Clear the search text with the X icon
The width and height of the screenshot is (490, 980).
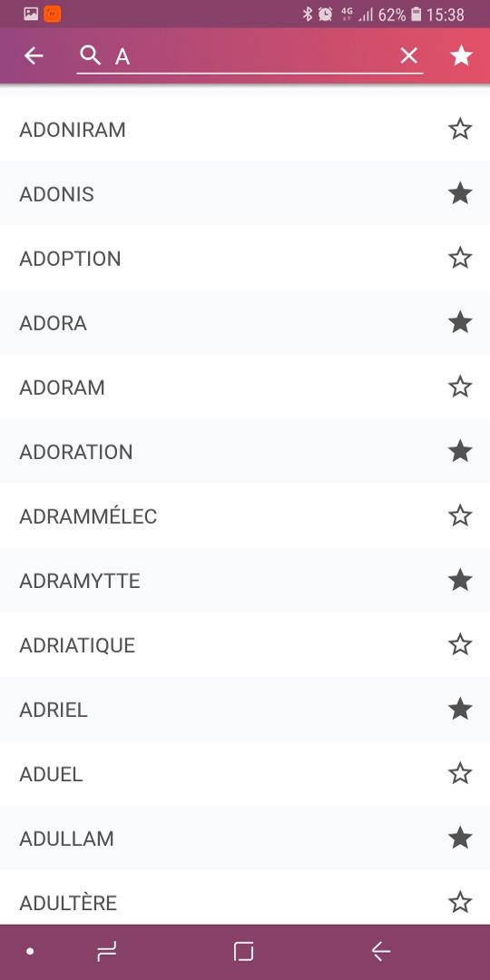(x=408, y=56)
